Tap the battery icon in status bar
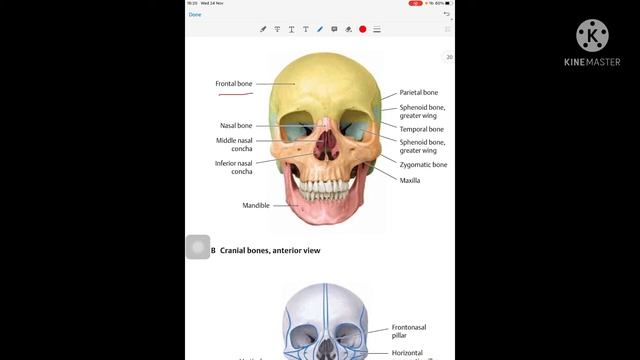 449,3
